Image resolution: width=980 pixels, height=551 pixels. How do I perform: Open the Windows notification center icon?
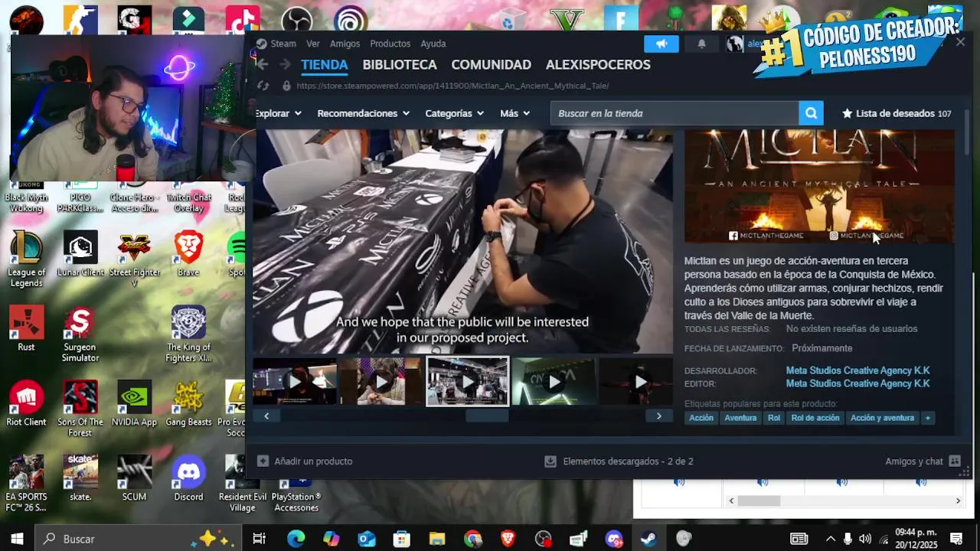coord(956,539)
